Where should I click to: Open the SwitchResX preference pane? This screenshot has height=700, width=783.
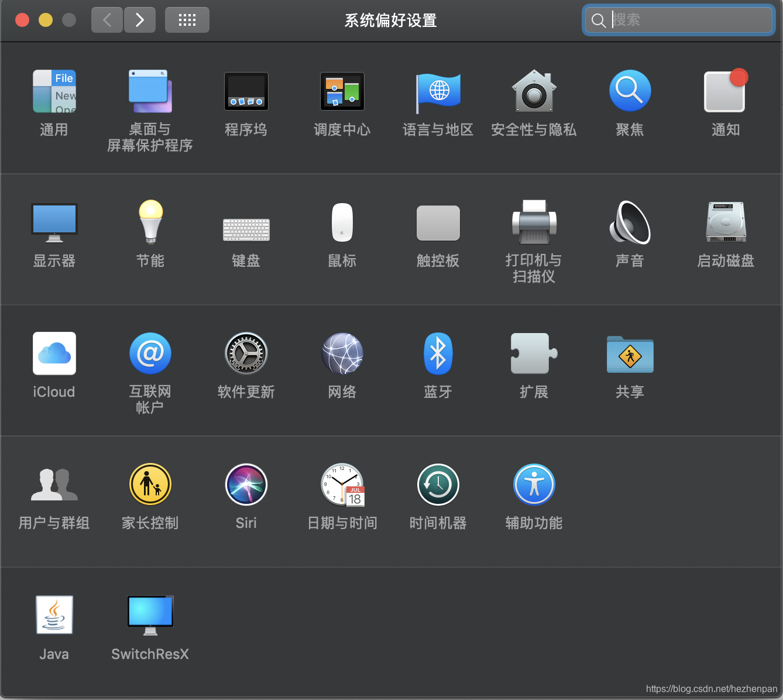pos(150,615)
